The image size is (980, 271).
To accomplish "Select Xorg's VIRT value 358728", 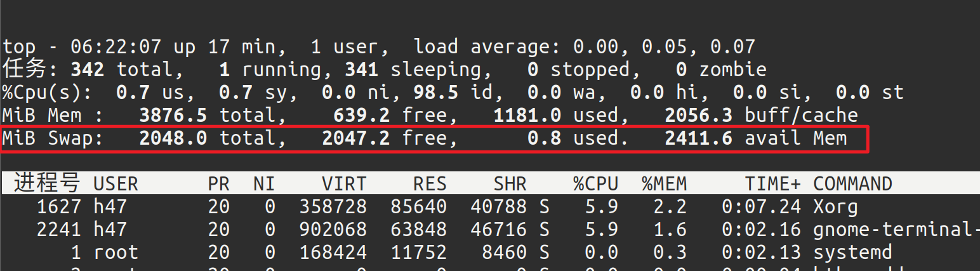I will tap(333, 207).
